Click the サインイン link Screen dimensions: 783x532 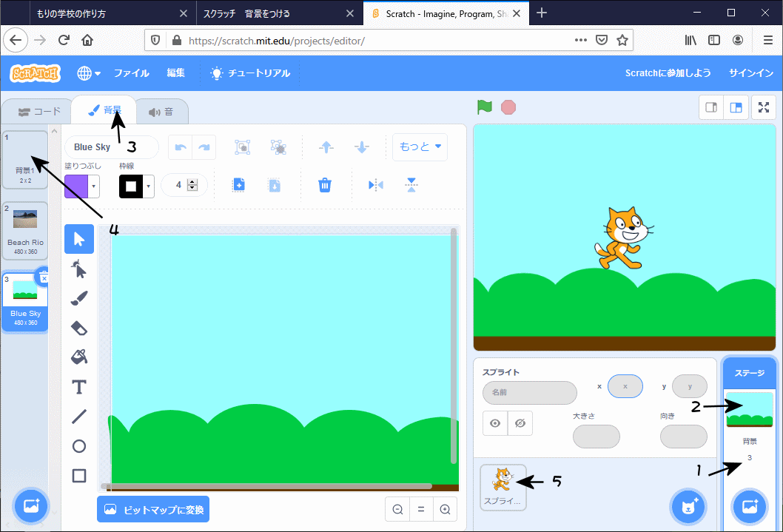pos(750,73)
